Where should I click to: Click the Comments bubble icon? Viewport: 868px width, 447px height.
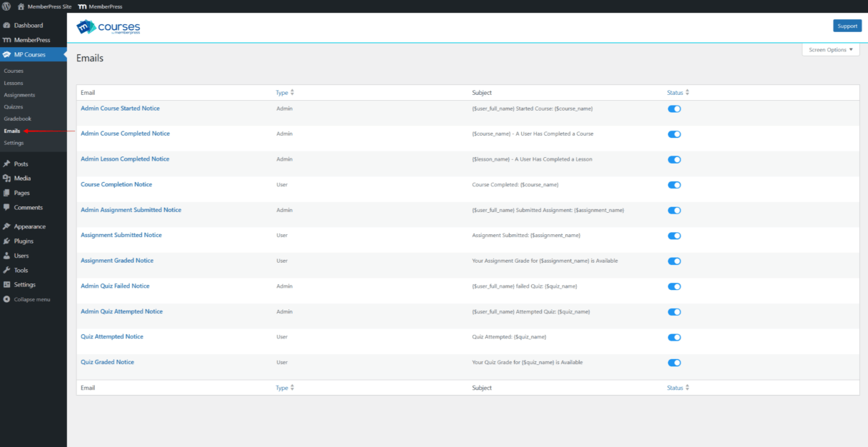coord(6,208)
